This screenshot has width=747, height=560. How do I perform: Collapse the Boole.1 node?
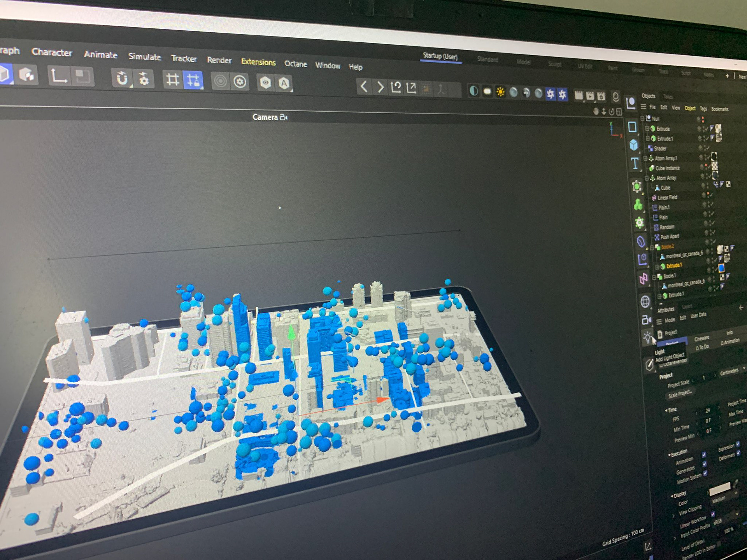coord(654,276)
